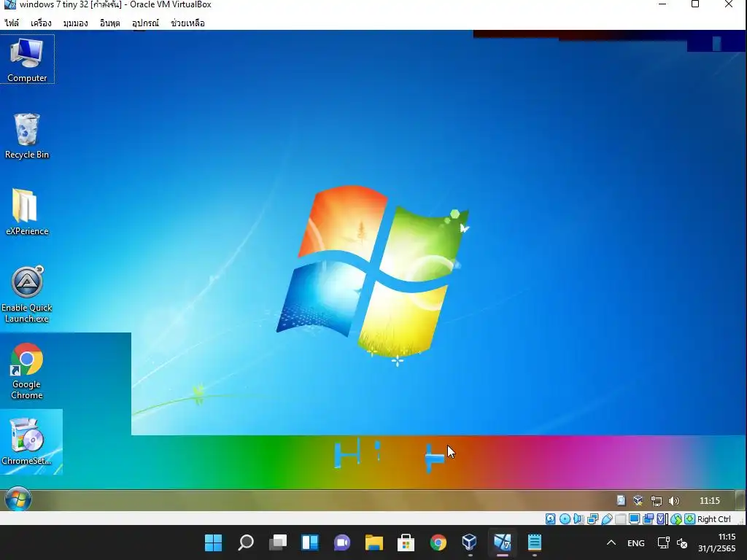Launch Chrome from host taskbar
The height and width of the screenshot is (560, 747).
tap(438, 542)
